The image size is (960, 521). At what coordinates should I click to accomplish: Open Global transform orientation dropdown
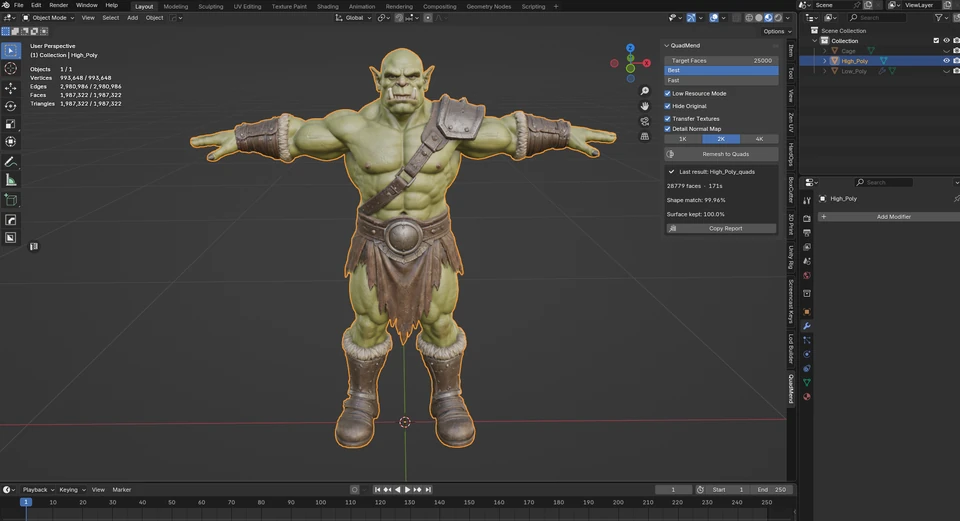click(353, 18)
